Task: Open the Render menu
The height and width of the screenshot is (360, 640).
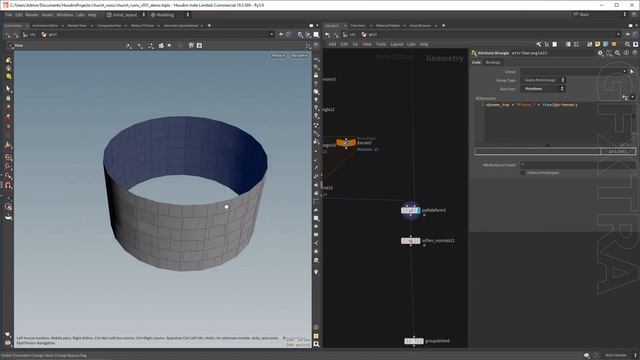Action: tap(32, 15)
